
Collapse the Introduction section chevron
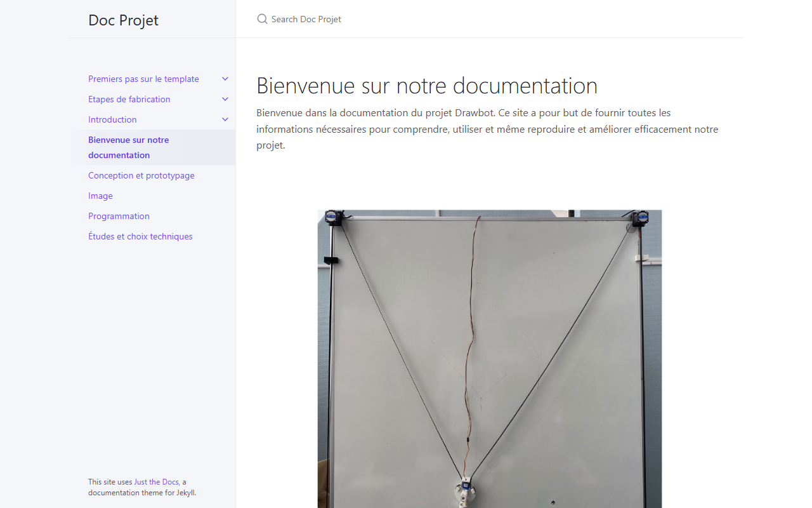coord(225,119)
